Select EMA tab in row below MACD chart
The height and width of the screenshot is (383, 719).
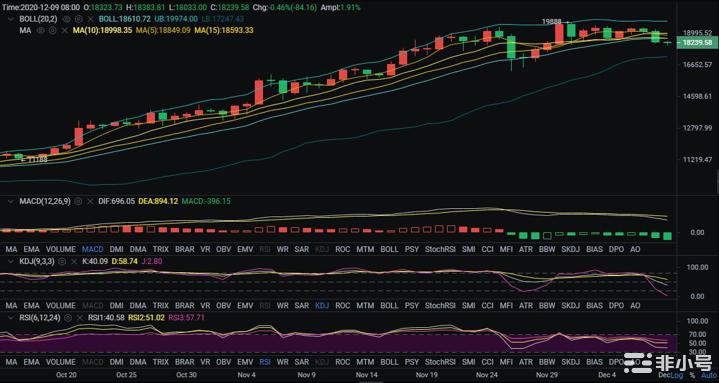coord(32,250)
